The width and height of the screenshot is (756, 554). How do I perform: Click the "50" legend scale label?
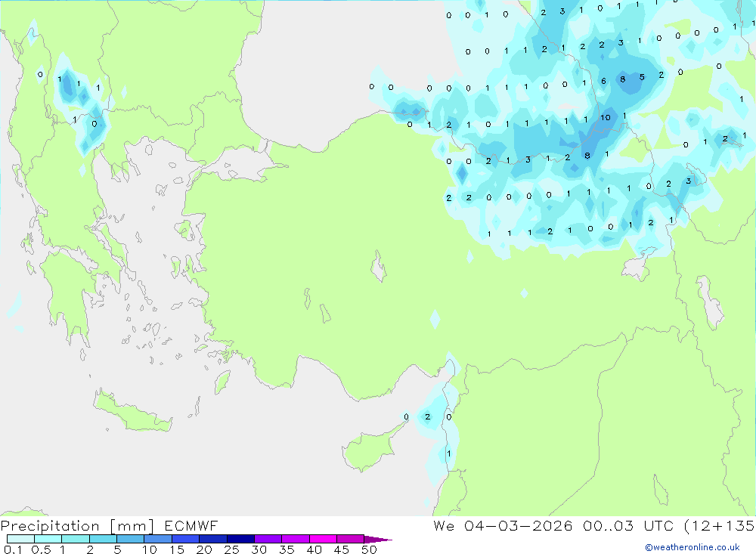click(x=369, y=549)
